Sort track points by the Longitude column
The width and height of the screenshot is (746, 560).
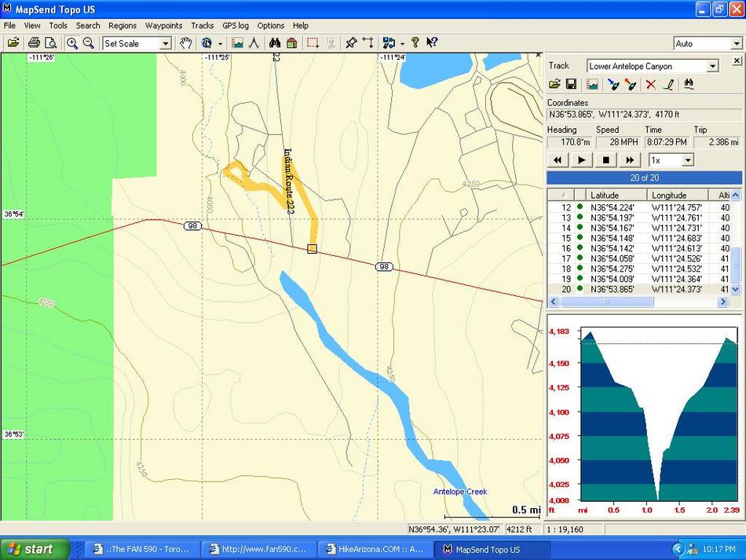pyautogui.click(x=678, y=195)
